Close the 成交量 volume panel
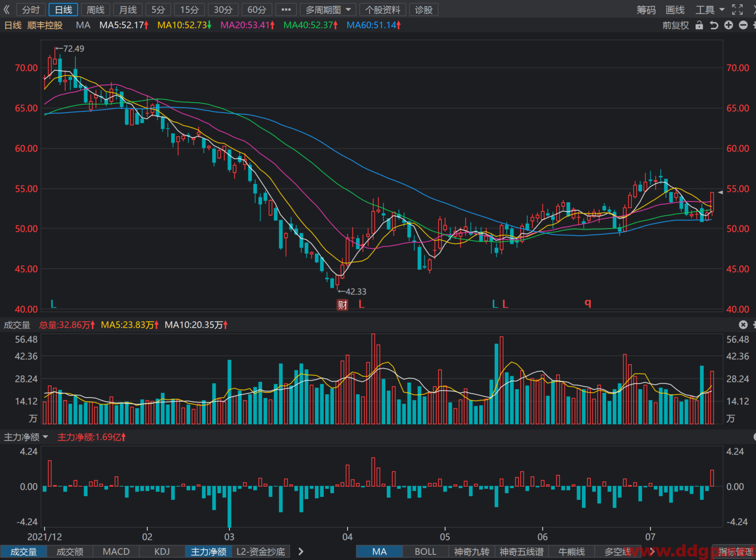 (743, 324)
